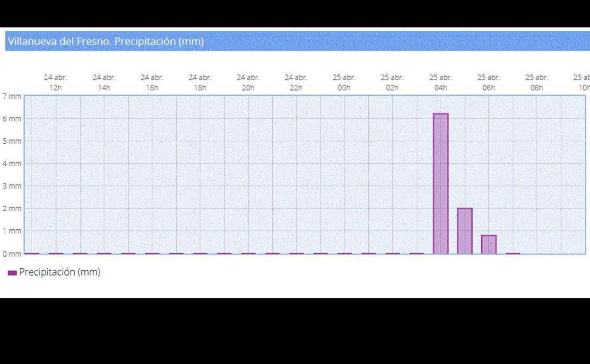The image size is (590, 364).
Task: Select the 25 abr. 00h time label
Action: coord(344,83)
